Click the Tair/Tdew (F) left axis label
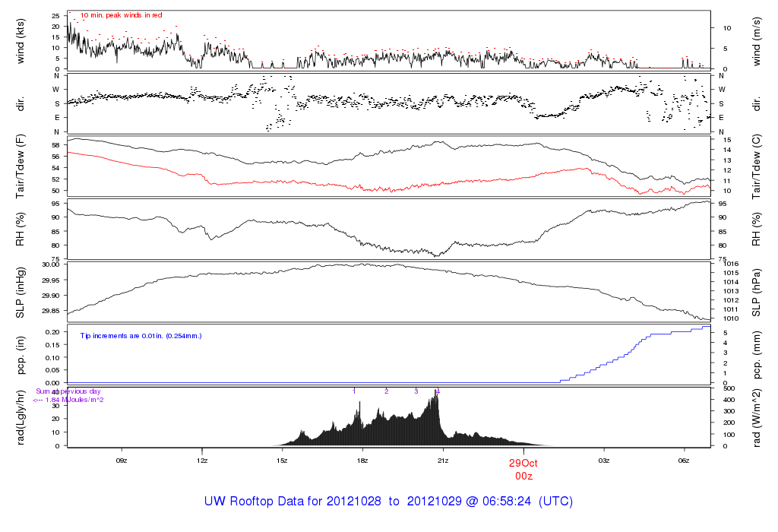This screenshot has width=778, height=532. (20, 166)
